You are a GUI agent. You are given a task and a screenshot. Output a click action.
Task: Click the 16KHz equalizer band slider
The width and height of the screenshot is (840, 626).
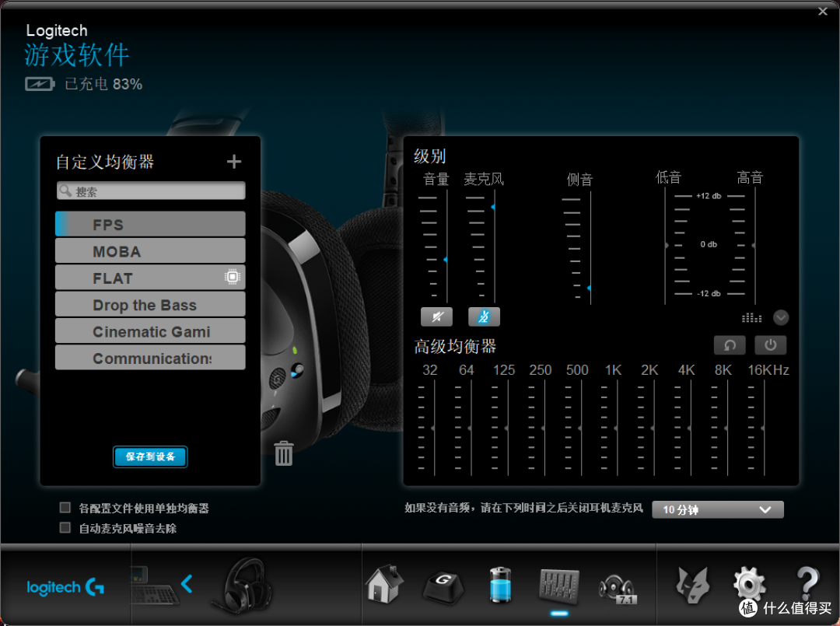(764, 428)
